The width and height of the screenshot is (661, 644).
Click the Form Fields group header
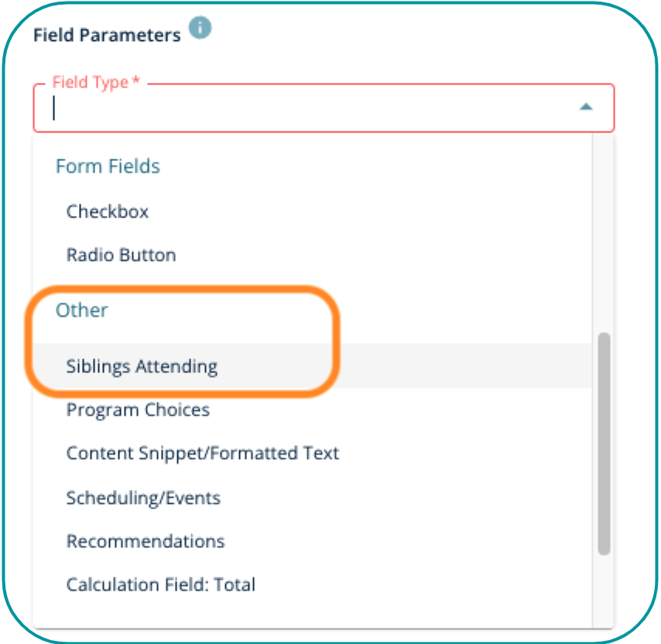click(x=108, y=166)
